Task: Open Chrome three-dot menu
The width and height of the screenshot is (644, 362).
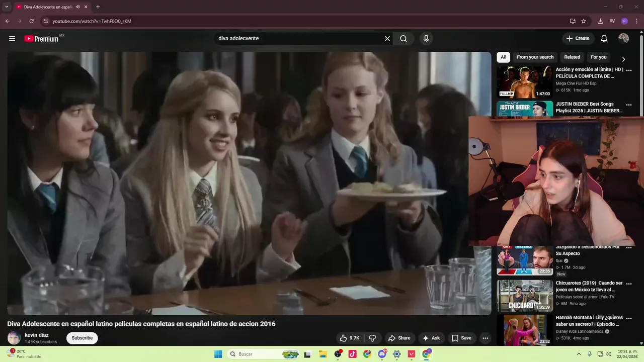Action: click(636, 21)
